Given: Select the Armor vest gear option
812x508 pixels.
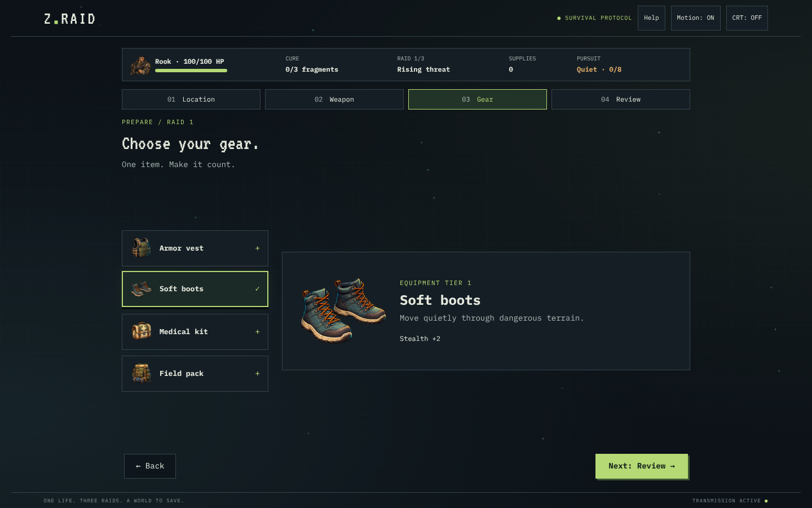Looking at the screenshot, I should click(195, 248).
